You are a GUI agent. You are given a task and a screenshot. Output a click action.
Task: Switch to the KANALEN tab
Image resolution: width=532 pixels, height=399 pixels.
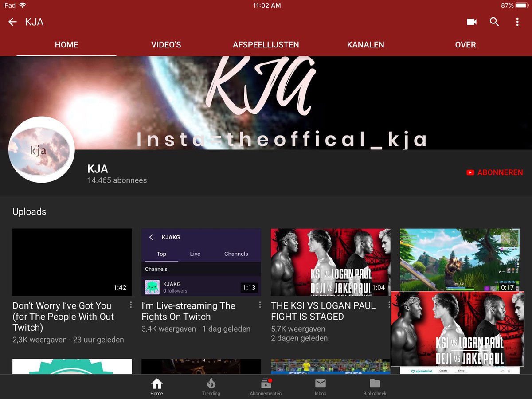366,45
